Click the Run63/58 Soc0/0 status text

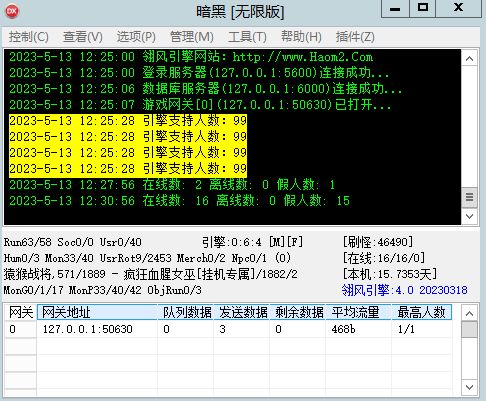72,242
